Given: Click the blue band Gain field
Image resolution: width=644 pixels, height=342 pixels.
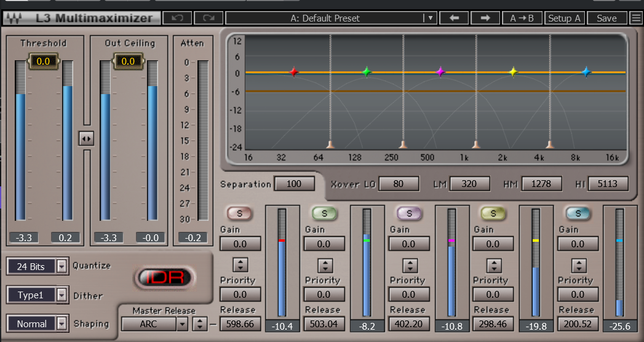Looking at the screenshot, I should coord(578,244).
